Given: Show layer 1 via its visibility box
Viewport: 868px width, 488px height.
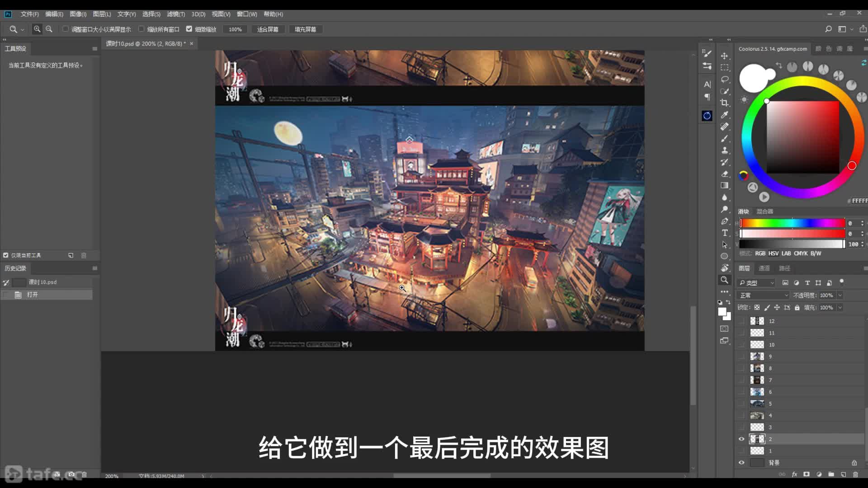Looking at the screenshot, I should (741, 450).
